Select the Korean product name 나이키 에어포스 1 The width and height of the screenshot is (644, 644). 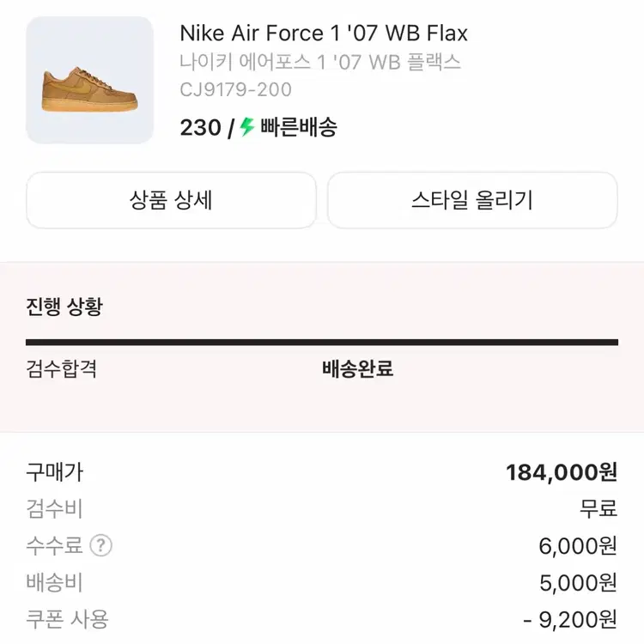pyautogui.click(x=320, y=62)
